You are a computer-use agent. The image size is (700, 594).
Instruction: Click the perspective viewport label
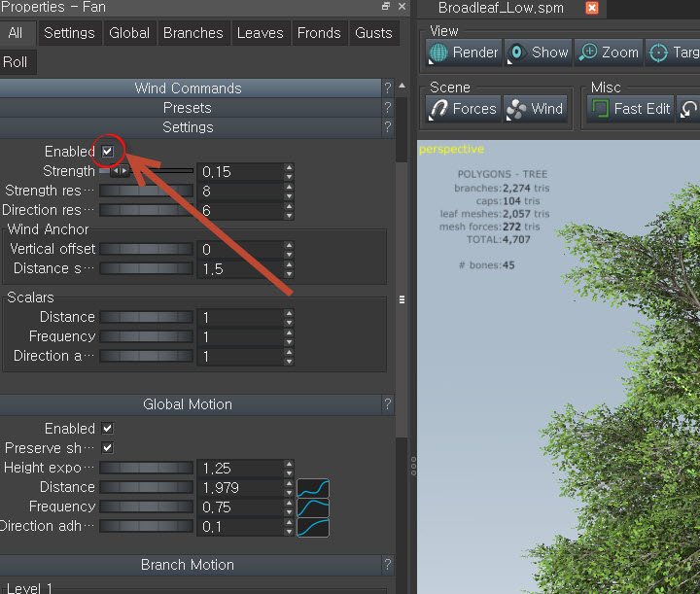pyautogui.click(x=451, y=149)
